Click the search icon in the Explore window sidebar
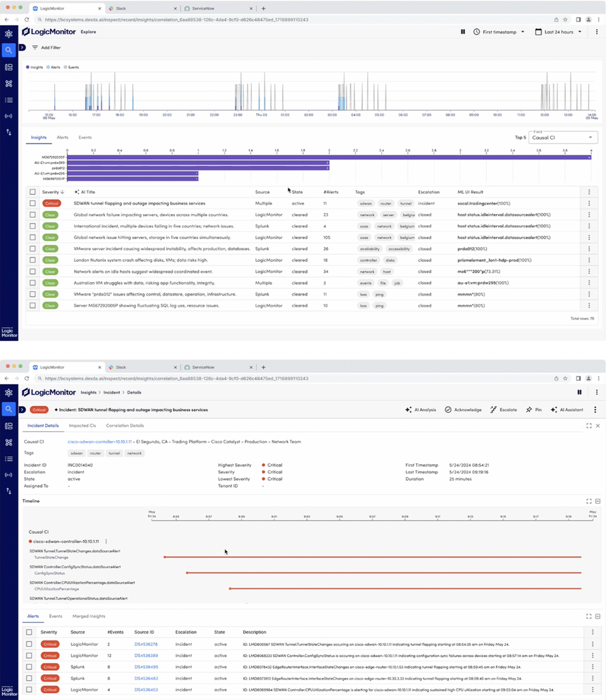607x700 pixels. click(8, 51)
